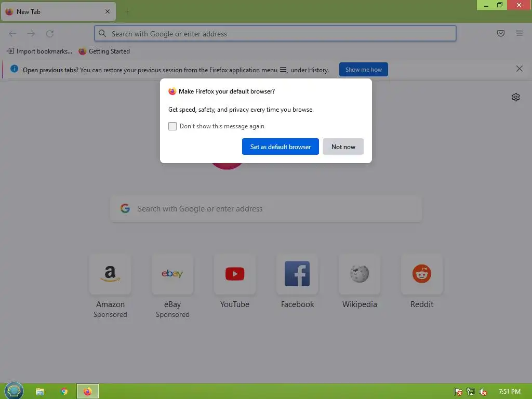Open Import bookmarks toolbar item
532x399 pixels.
39,51
